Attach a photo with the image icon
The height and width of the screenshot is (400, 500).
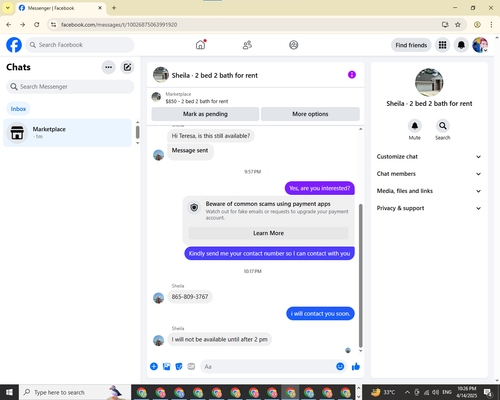[x=166, y=366]
